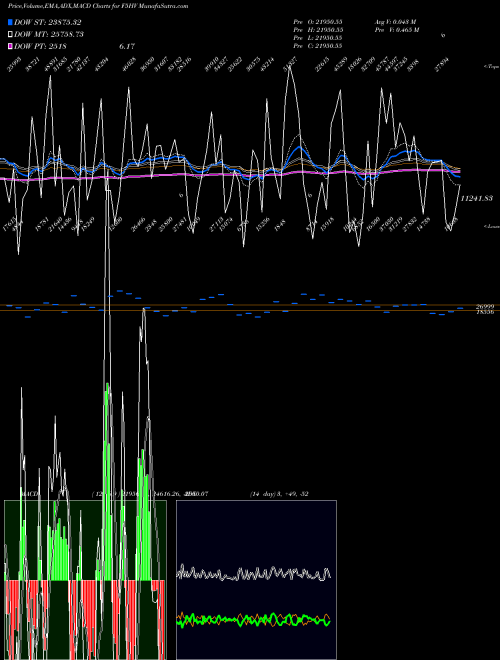Click the chart title mentioning MunafaSutra.com
Image resolution: width=500 pixels, height=660 pixels.
pyautogui.click(x=98, y=6)
